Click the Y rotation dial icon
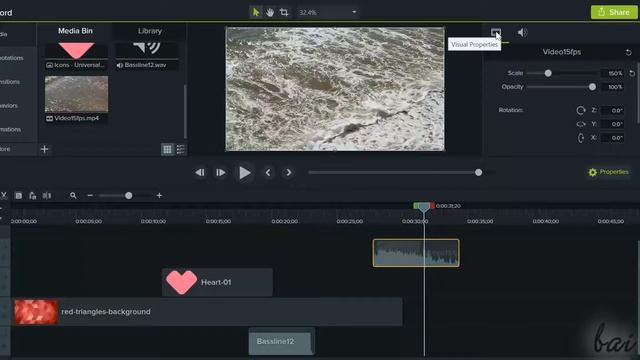 coord(580,124)
